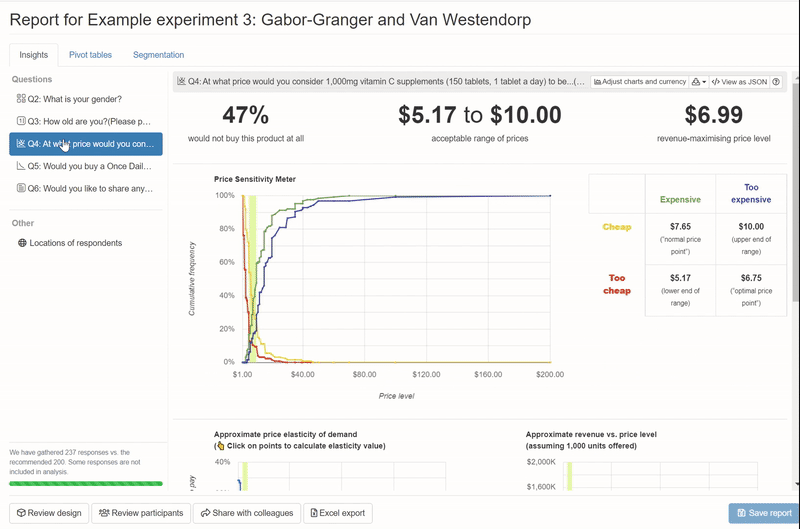Select Q3: How old are you question
800x529 pixels.
(86, 121)
